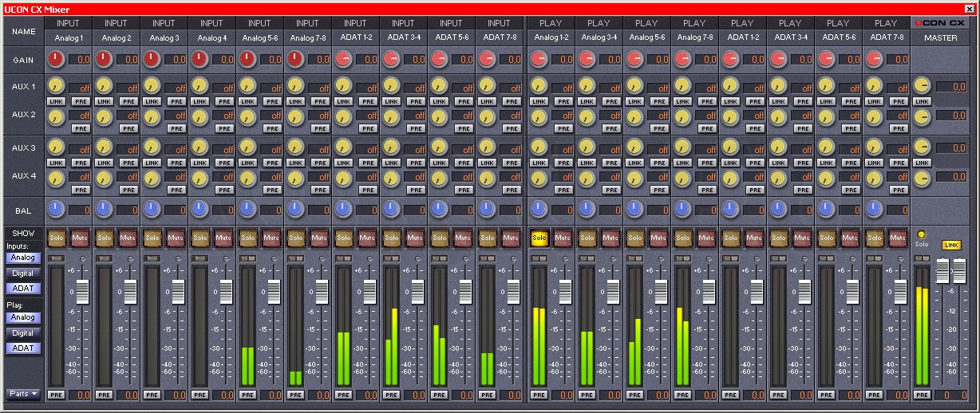Mute the INPUT ADAT 7-8 channel

(511, 238)
